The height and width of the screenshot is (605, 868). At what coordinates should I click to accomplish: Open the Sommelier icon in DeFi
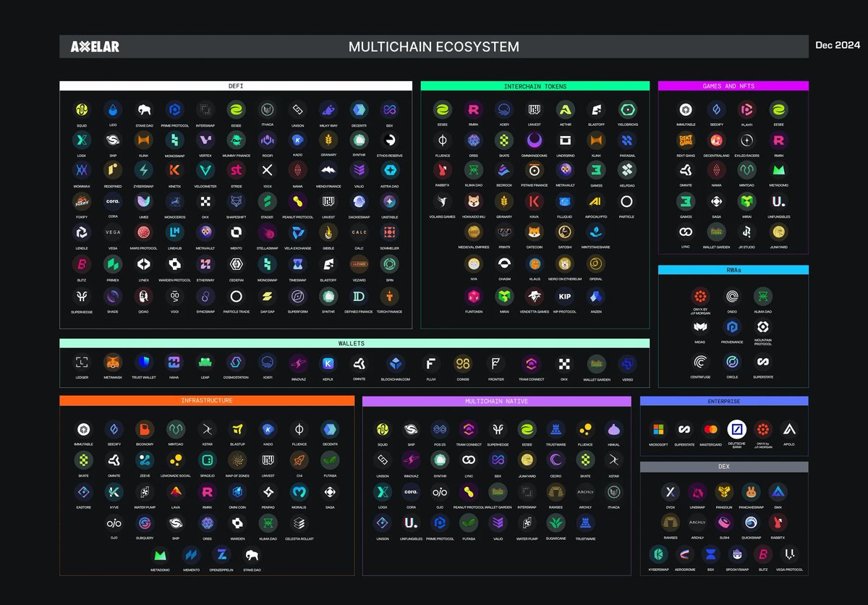[x=390, y=232]
